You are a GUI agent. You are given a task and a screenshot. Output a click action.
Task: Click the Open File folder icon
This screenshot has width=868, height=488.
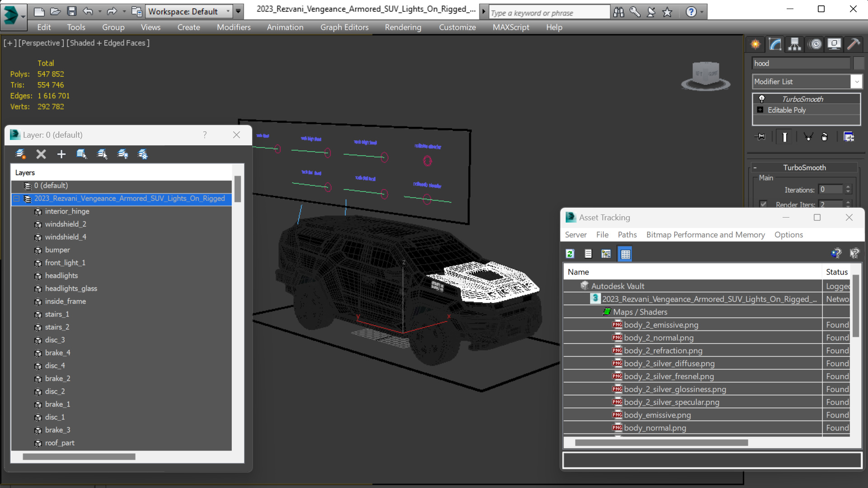point(55,11)
